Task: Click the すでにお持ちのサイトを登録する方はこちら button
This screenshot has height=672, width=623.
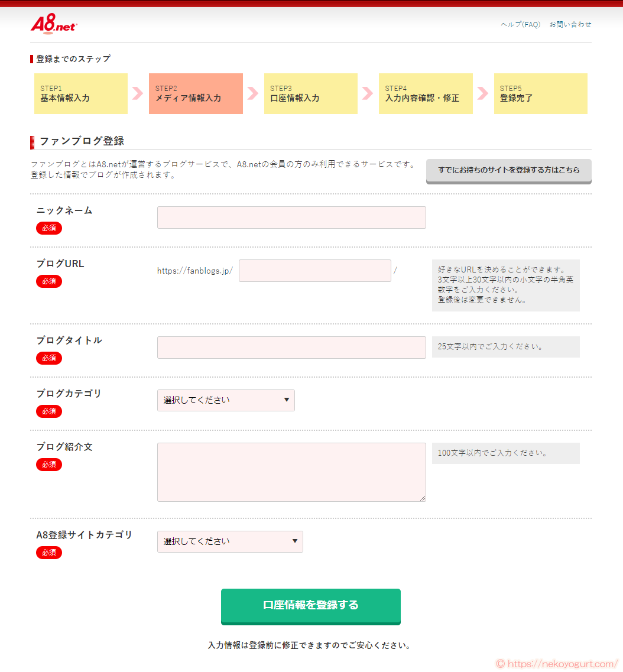Action: pos(508,170)
